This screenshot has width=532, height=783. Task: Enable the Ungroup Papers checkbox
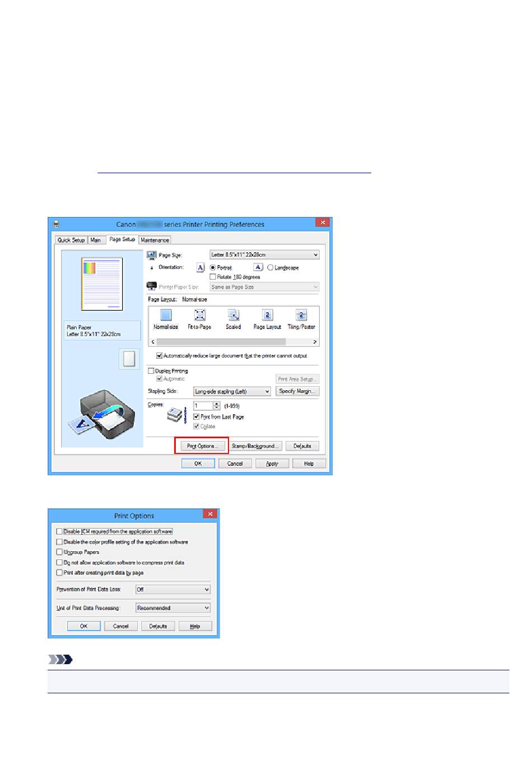[59, 552]
